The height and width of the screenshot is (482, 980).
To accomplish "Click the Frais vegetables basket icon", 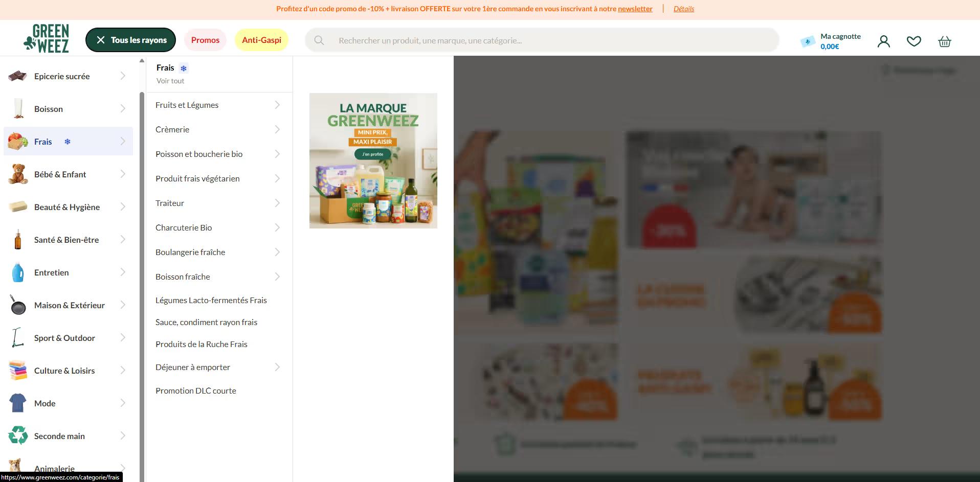I will [x=18, y=141].
